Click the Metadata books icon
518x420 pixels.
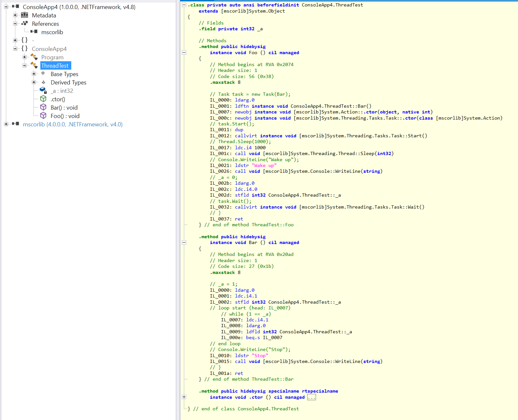tap(25, 15)
